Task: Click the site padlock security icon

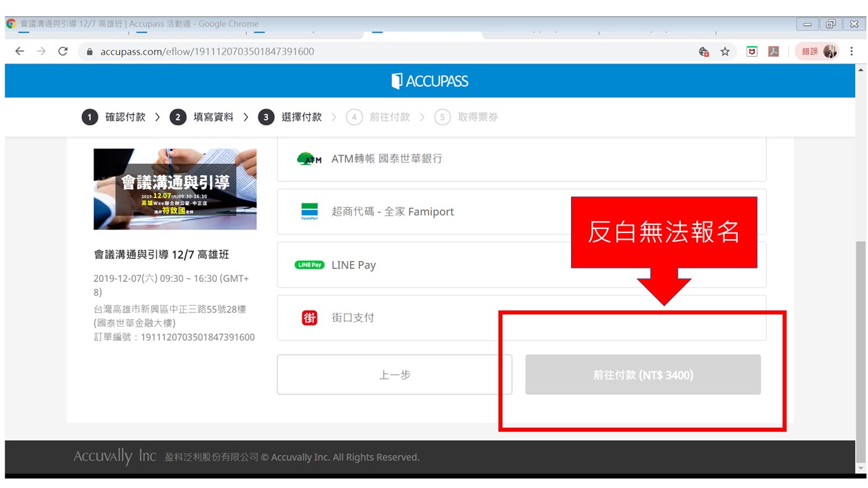Action: pyautogui.click(x=88, y=52)
